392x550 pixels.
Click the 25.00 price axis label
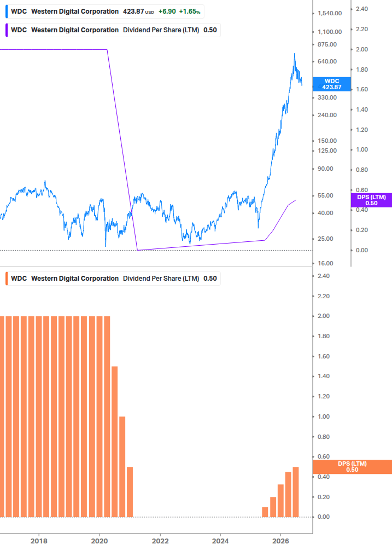coord(325,239)
